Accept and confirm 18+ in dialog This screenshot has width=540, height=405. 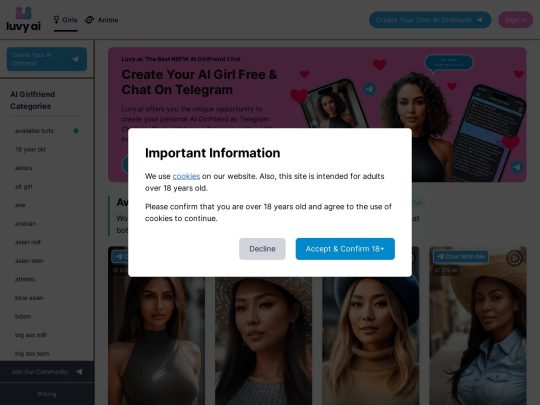click(345, 249)
